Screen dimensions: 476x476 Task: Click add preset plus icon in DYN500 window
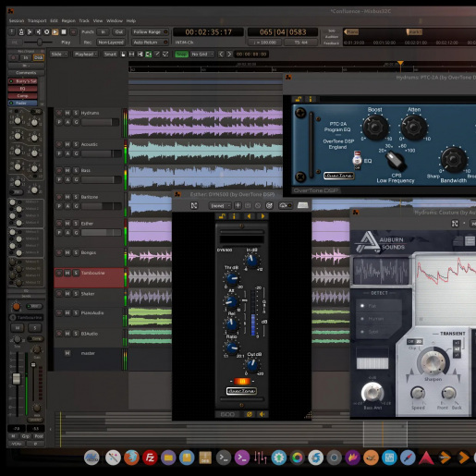coord(238,205)
